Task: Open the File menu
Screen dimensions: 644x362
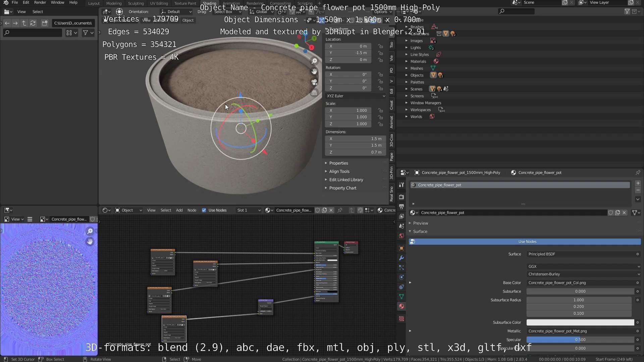Action: [x=15, y=3]
